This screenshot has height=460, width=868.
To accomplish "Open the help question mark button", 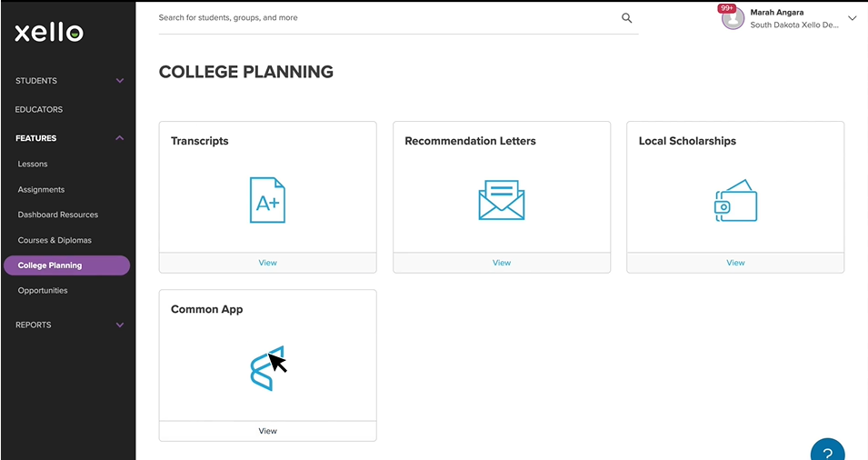I will click(828, 452).
